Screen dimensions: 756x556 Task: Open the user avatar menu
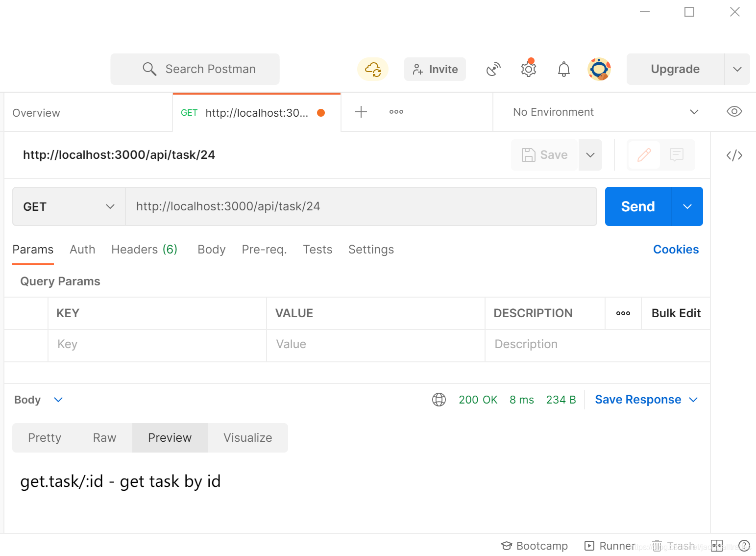pyautogui.click(x=599, y=69)
